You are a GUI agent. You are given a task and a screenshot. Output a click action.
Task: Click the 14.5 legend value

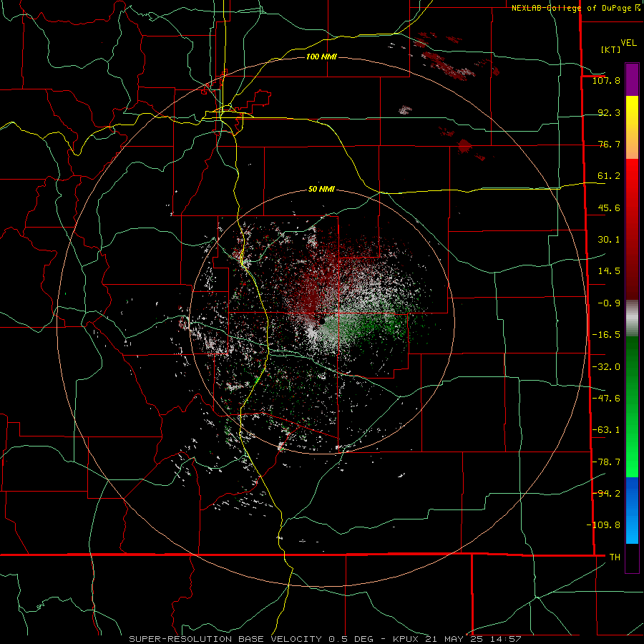(x=609, y=271)
